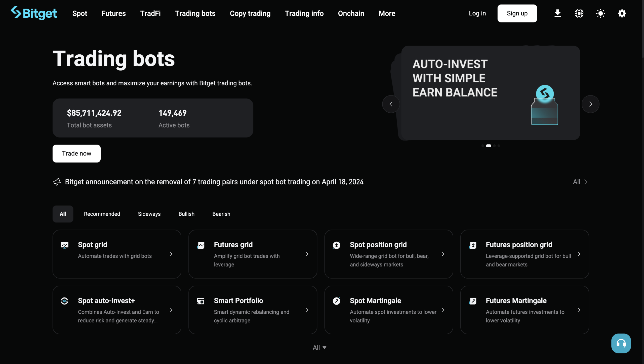Image resolution: width=644 pixels, height=364 pixels.
Task: Open the Copy trading menu
Action: (250, 13)
